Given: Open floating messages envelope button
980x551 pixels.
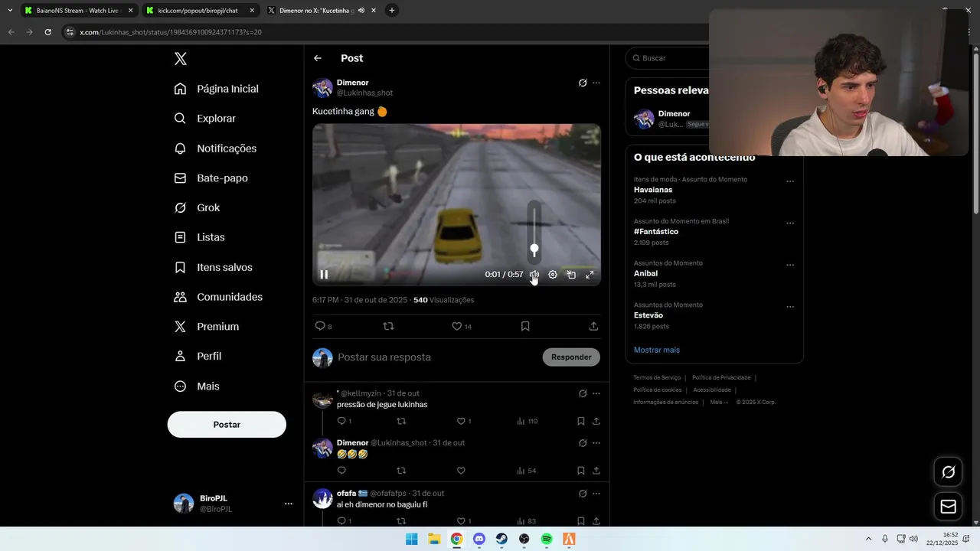Looking at the screenshot, I should click(948, 507).
